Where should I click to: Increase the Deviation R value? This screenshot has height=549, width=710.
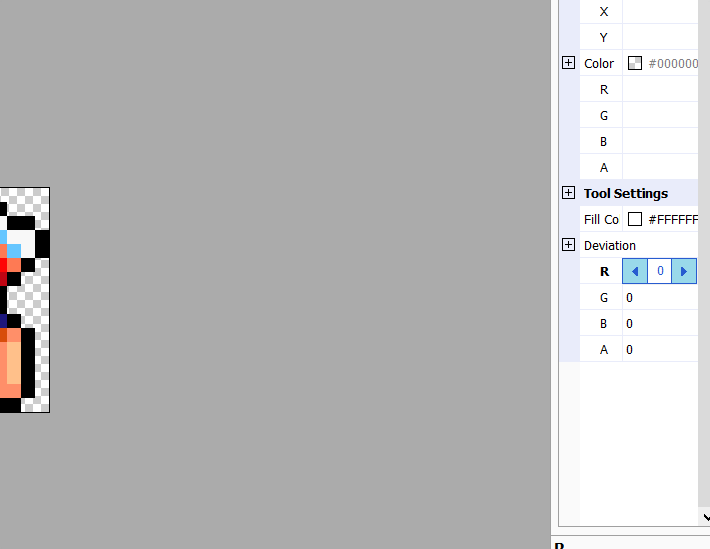684,271
